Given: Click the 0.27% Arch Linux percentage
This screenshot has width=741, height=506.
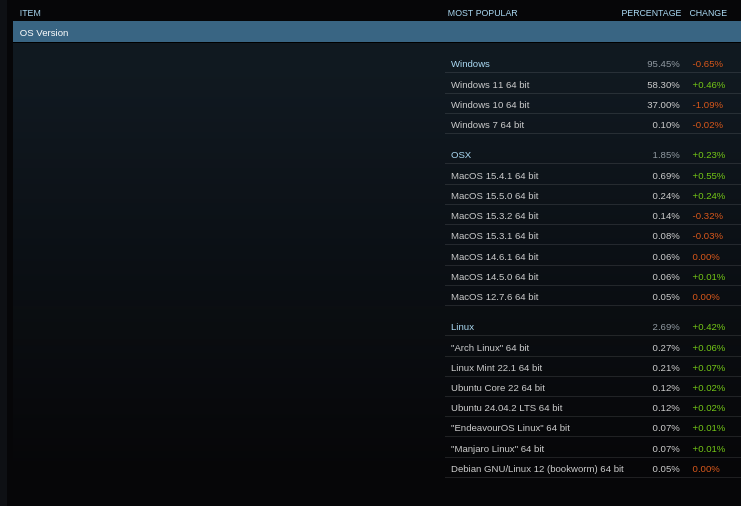Looking at the screenshot, I should (x=666, y=348).
